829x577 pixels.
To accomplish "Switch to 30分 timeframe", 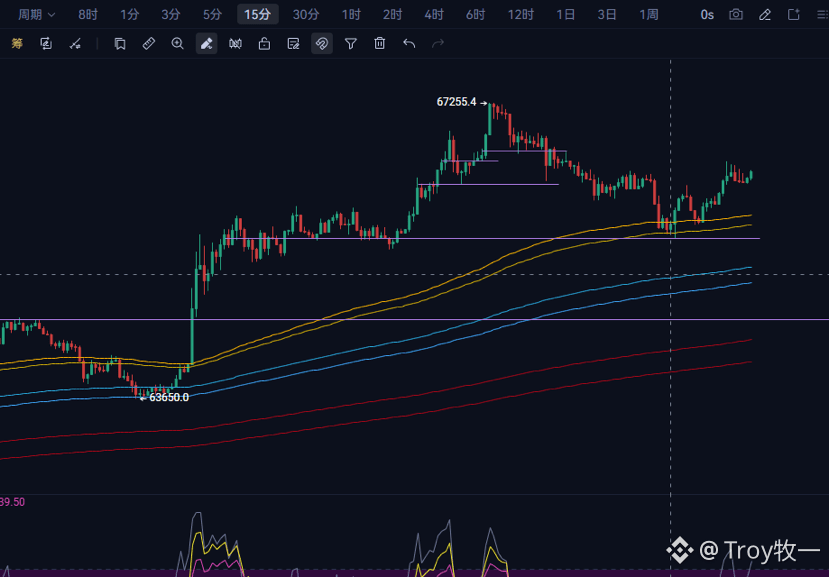I will pos(306,14).
